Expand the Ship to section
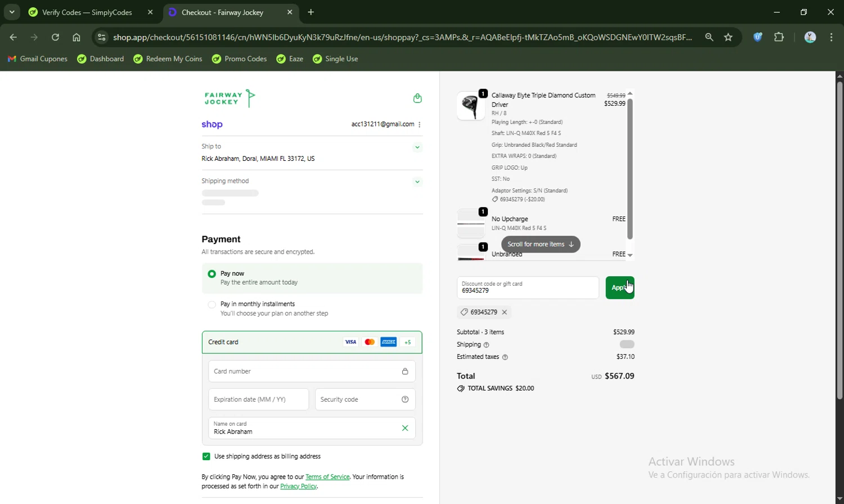This screenshot has height=504, width=844. pos(417,147)
